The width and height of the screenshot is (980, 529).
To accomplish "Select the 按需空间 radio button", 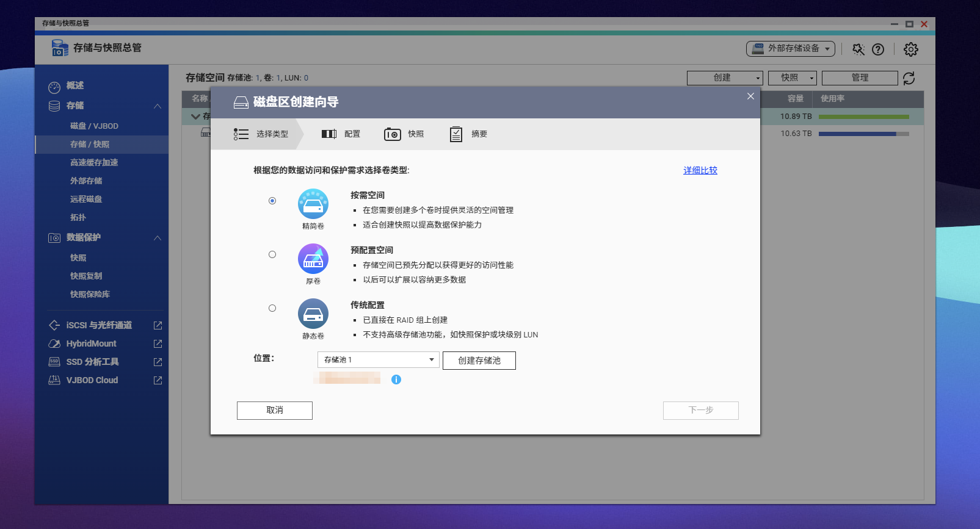I will (x=272, y=201).
